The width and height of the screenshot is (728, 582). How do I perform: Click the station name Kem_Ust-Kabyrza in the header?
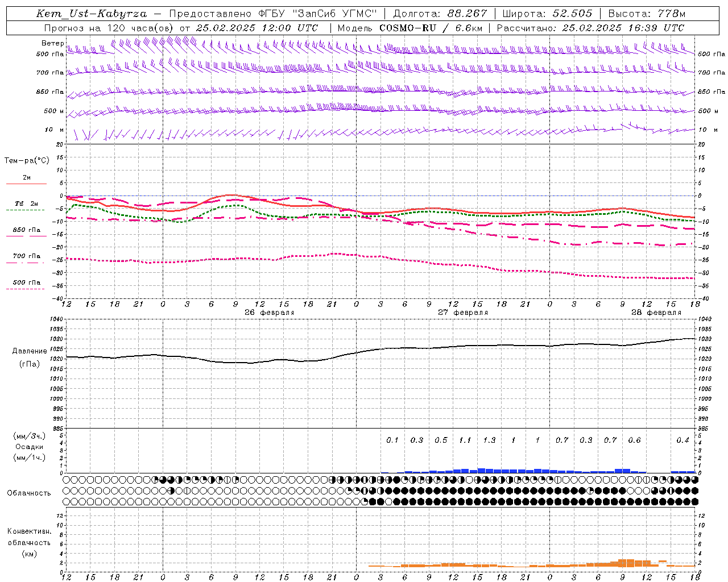tap(92, 14)
